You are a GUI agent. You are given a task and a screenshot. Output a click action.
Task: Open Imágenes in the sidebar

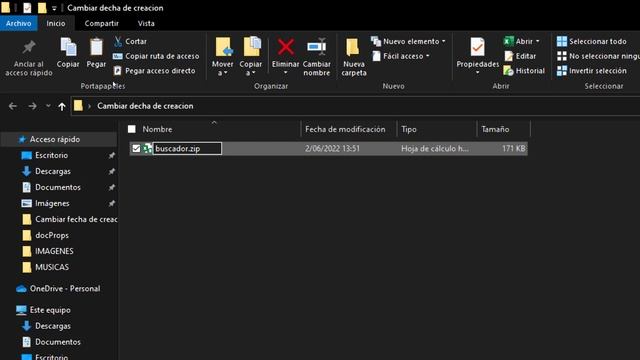(x=52, y=203)
